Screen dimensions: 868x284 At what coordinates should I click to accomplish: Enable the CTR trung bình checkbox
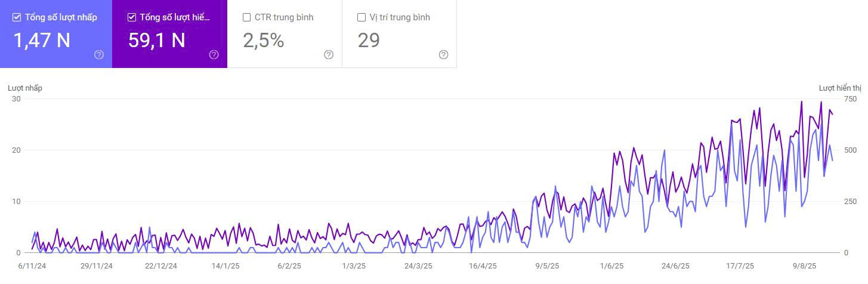246,17
